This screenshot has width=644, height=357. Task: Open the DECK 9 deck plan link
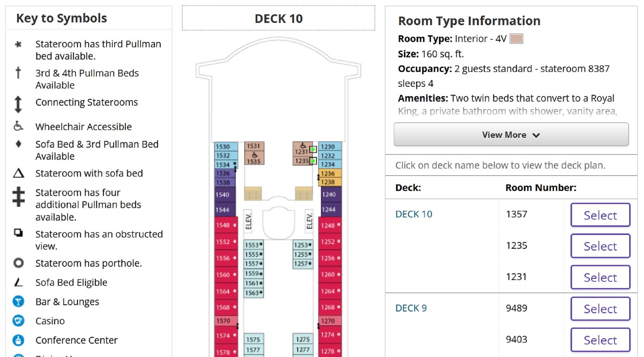click(x=411, y=308)
